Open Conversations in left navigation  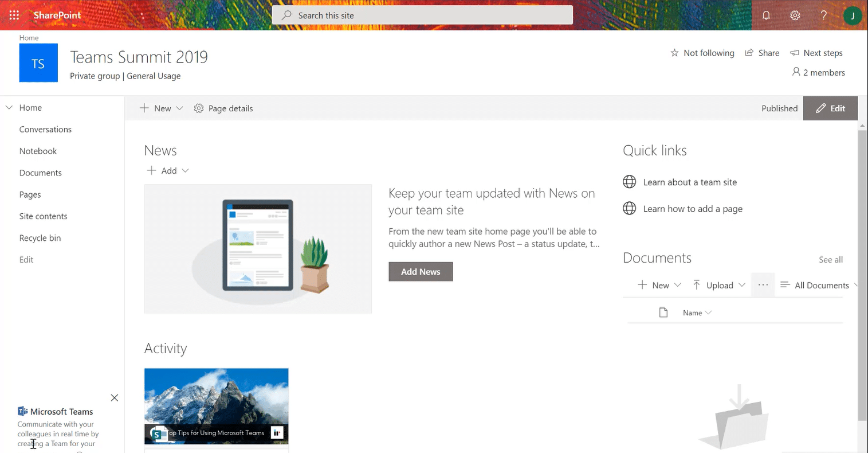coord(45,130)
